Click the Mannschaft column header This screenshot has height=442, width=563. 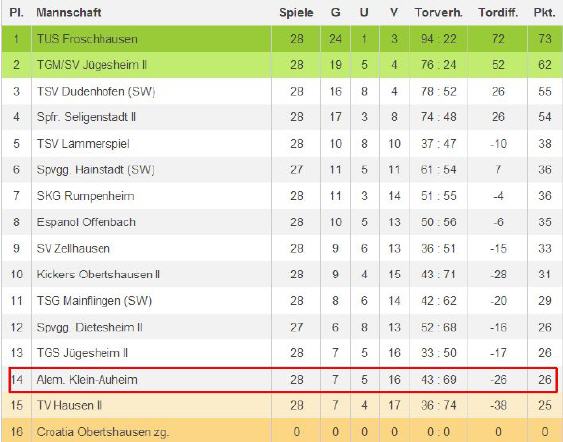69,13
